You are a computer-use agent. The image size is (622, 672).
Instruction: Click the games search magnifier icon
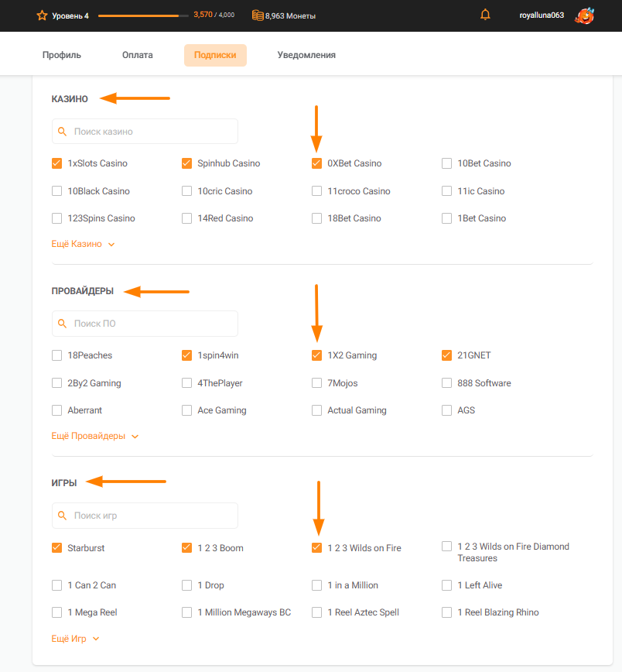coord(62,516)
